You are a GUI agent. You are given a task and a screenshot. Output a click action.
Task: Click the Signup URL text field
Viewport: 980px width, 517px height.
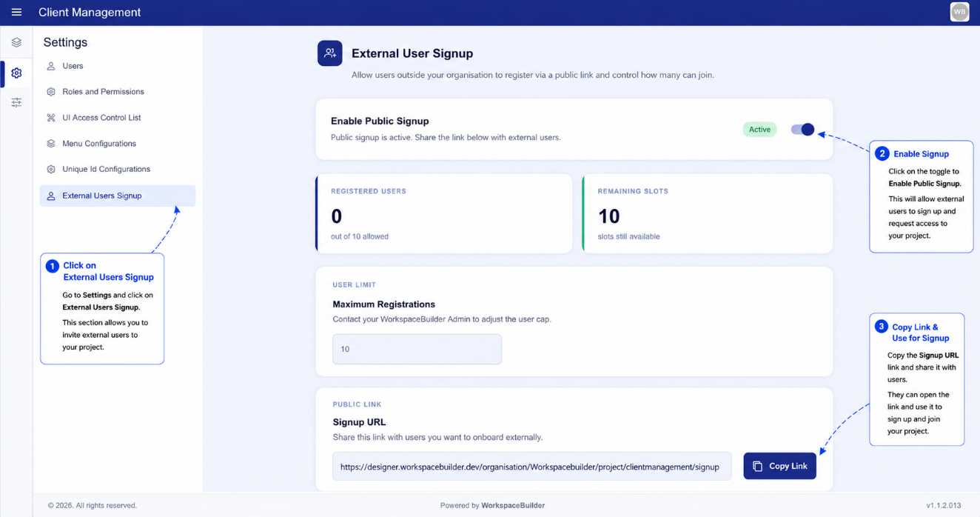click(x=531, y=467)
